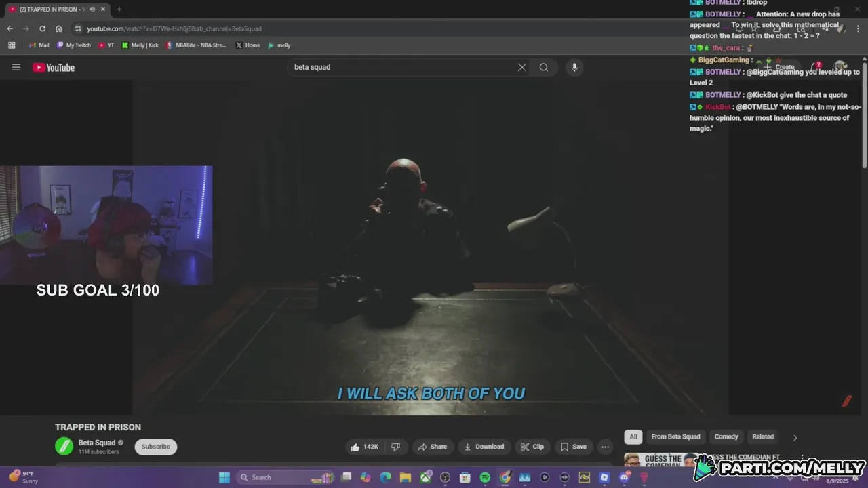The width and height of the screenshot is (868, 488).
Task: Select the From Beta Squad chip
Action: coord(675,436)
